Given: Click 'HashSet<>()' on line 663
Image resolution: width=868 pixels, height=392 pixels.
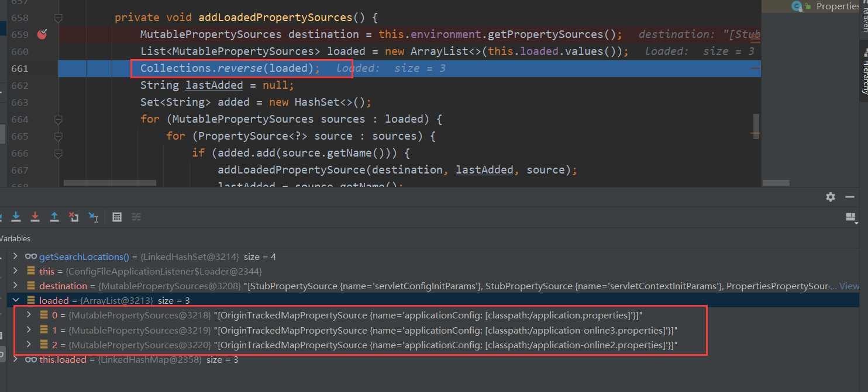Looking at the screenshot, I should click(330, 102).
